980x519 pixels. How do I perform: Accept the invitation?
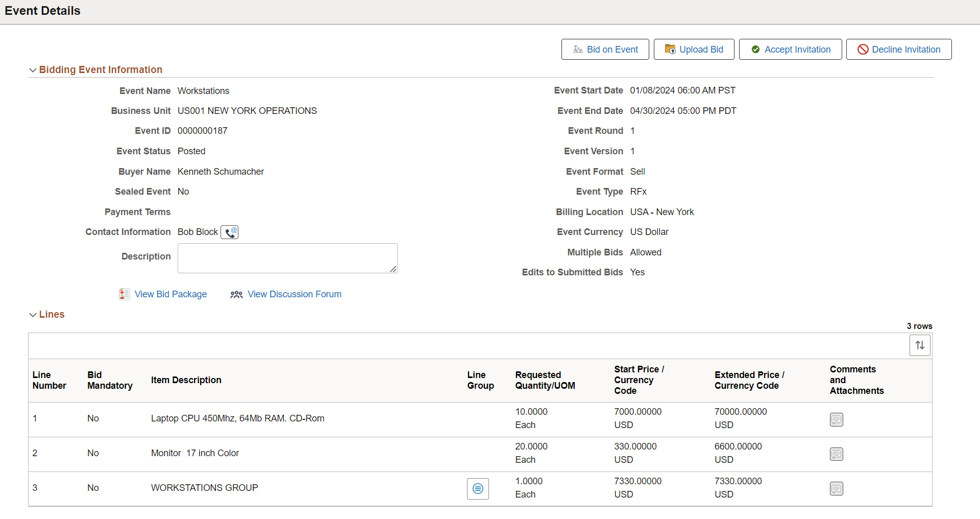[x=791, y=50]
